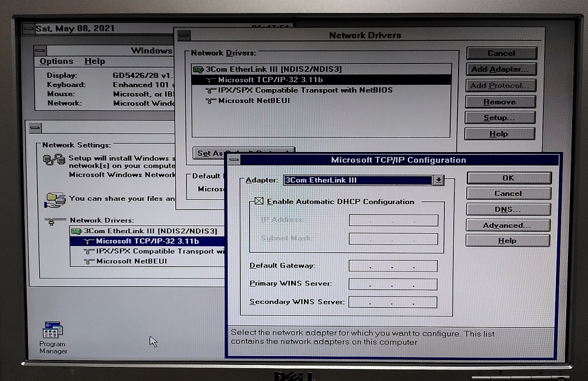588x381 pixels.
Task: Open the control menu box of Windows Setup window
Action: coord(40,50)
